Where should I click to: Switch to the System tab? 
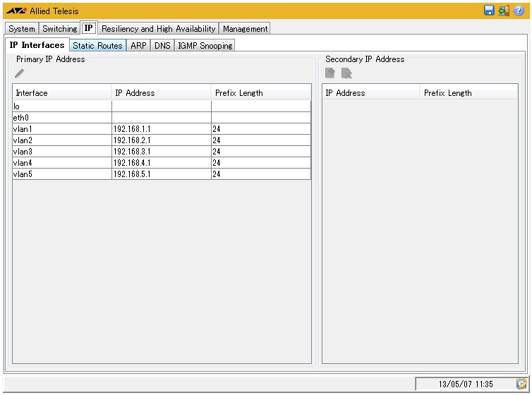tap(22, 29)
